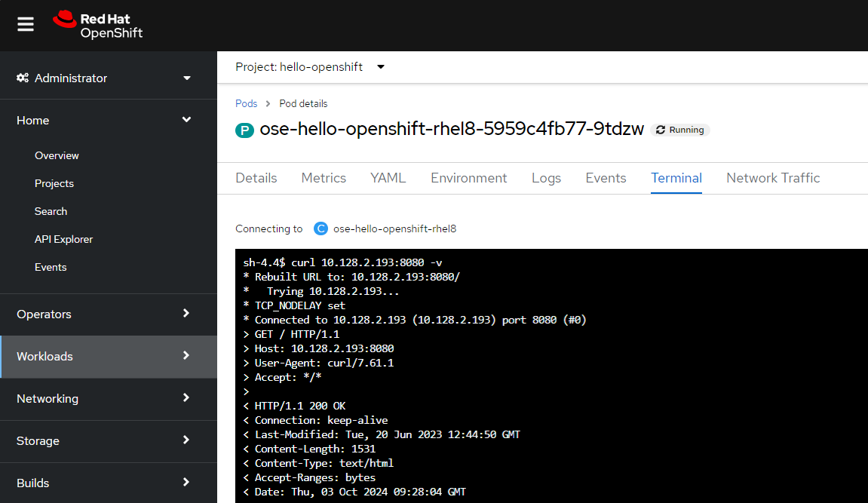Image resolution: width=868 pixels, height=503 pixels.
Task: Click the 'Pod details' breadcrumb text
Action: pyautogui.click(x=303, y=103)
